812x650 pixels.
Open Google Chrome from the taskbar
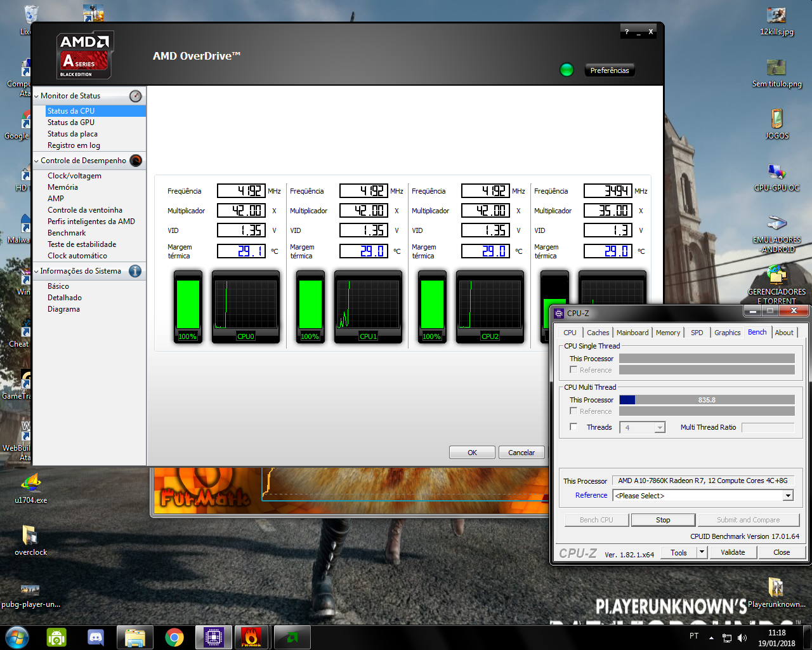[x=174, y=637]
